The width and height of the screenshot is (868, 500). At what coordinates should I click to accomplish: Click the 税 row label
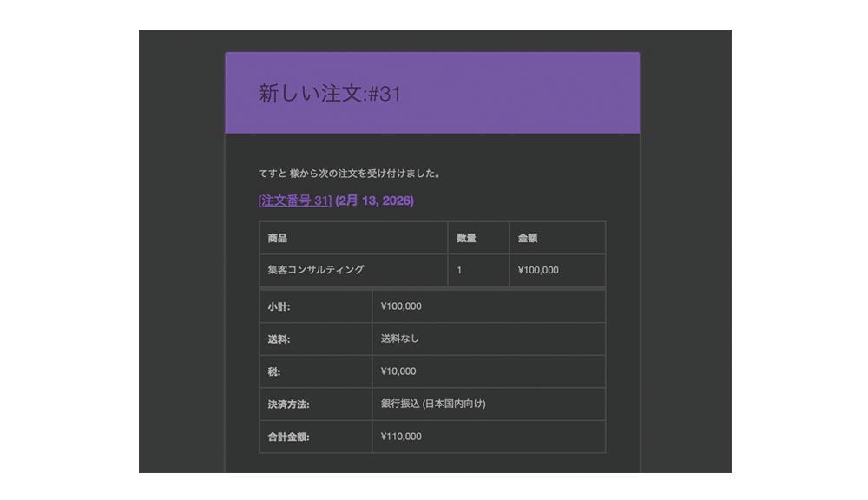[273, 372]
